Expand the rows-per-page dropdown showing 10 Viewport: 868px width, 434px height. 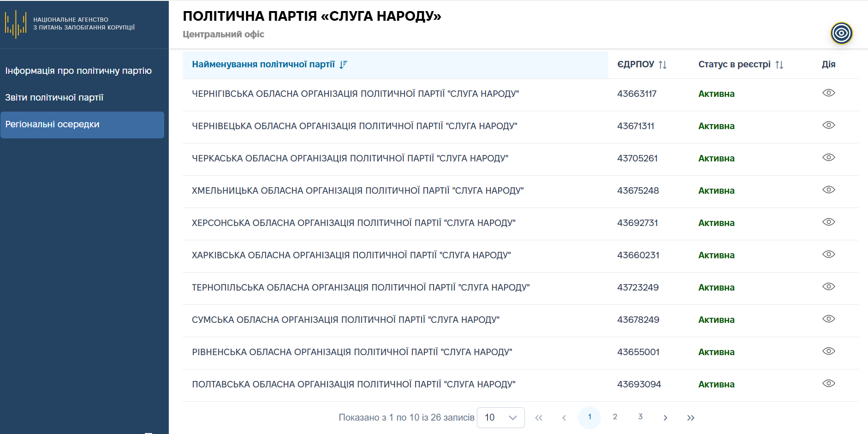[x=500, y=417]
